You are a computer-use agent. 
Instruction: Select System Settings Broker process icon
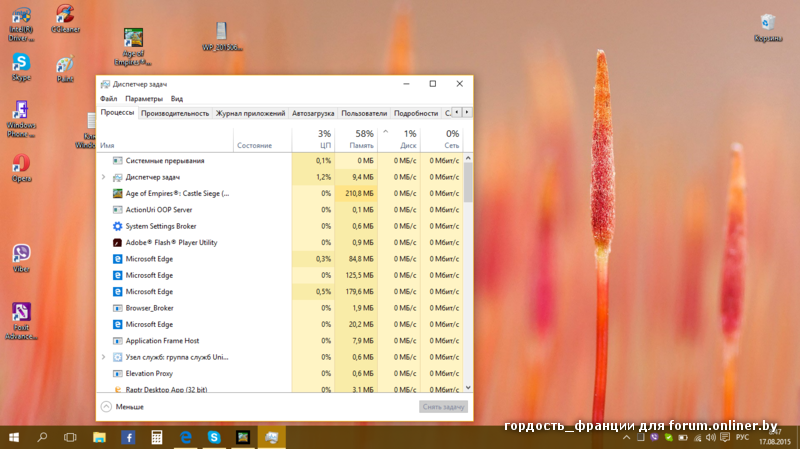(117, 226)
